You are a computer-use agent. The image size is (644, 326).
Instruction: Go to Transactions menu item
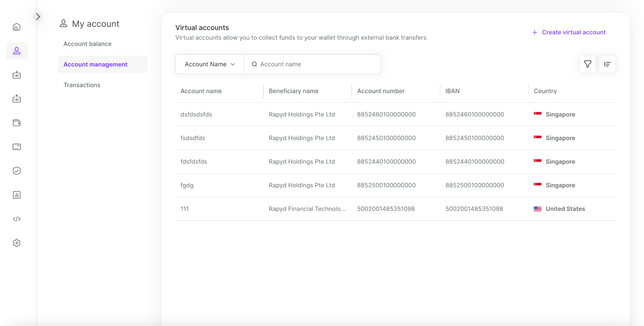(82, 85)
